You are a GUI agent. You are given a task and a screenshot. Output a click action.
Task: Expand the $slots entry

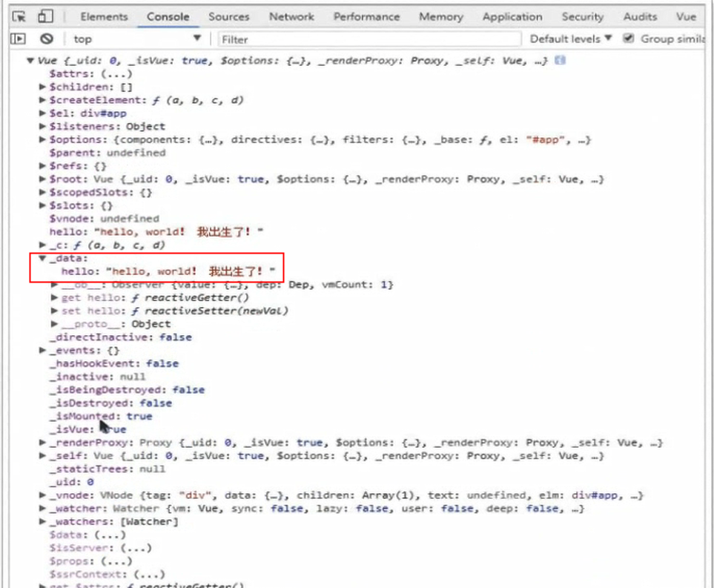tap(42, 205)
